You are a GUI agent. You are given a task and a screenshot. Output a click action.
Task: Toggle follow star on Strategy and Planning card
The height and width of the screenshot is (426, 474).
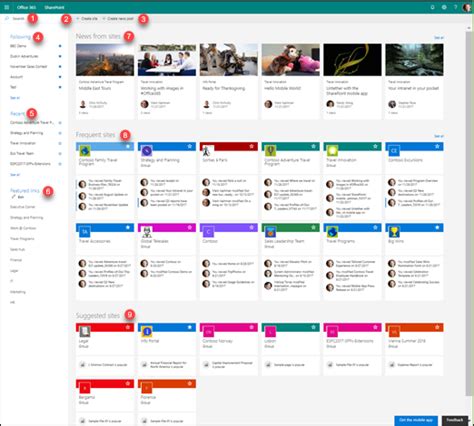(x=190, y=146)
